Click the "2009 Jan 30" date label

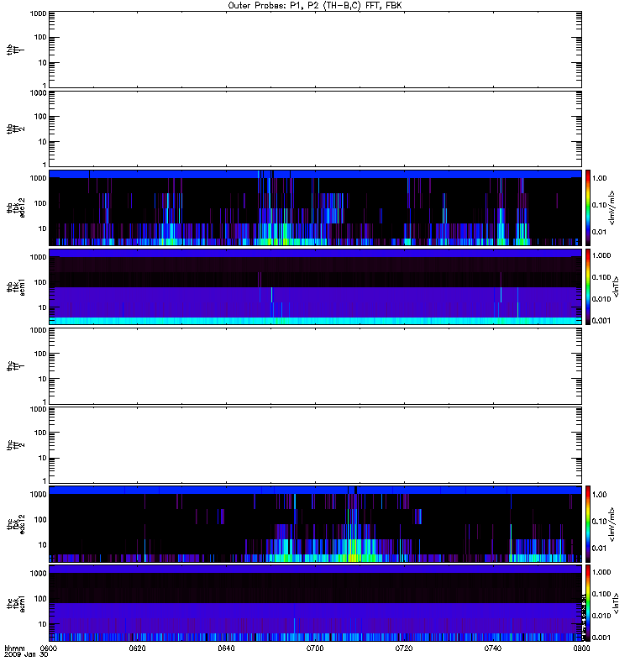pos(26,654)
